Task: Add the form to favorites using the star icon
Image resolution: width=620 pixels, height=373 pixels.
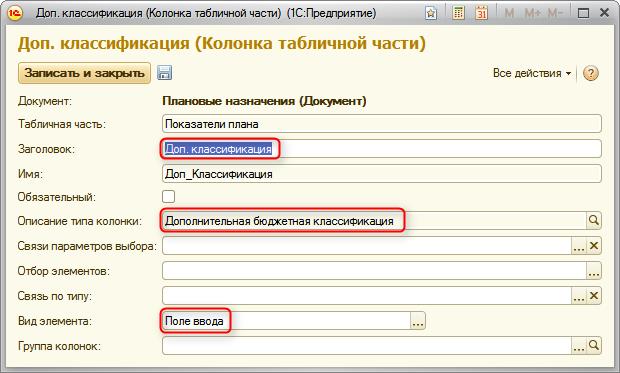Action: click(431, 13)
